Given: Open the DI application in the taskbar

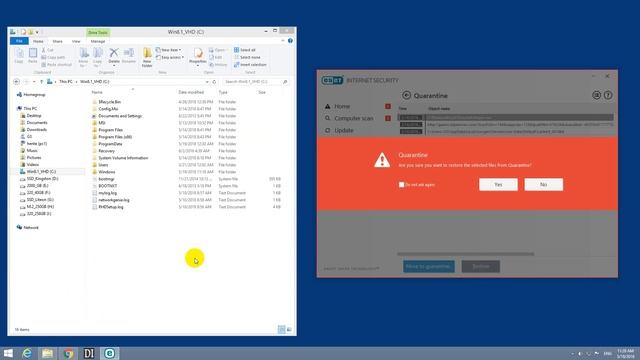Looking at the screenshot, I should [89, 353].
